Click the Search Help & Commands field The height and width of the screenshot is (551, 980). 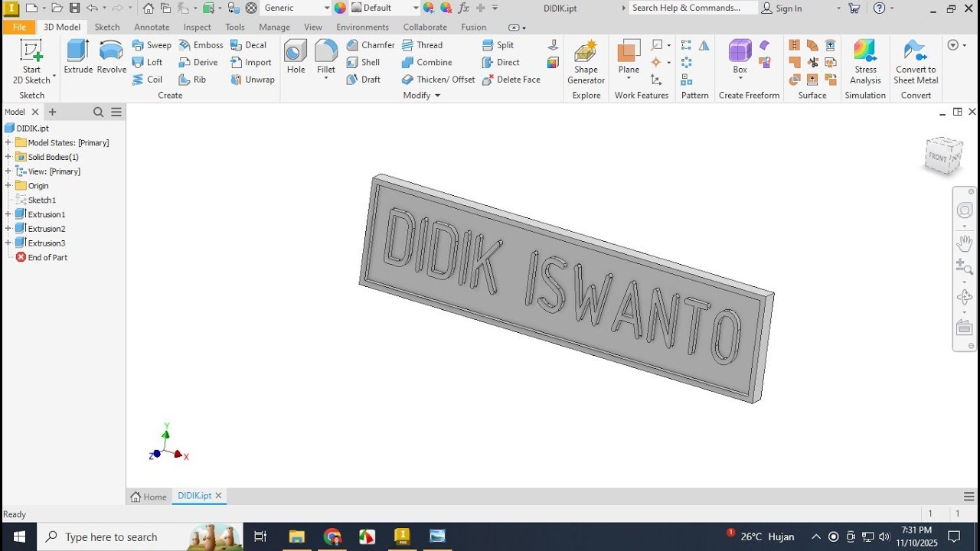pos(694,8)
